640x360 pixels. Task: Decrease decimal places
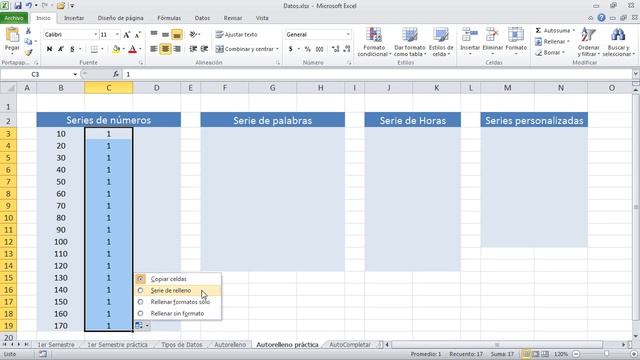tap(347, 49)
